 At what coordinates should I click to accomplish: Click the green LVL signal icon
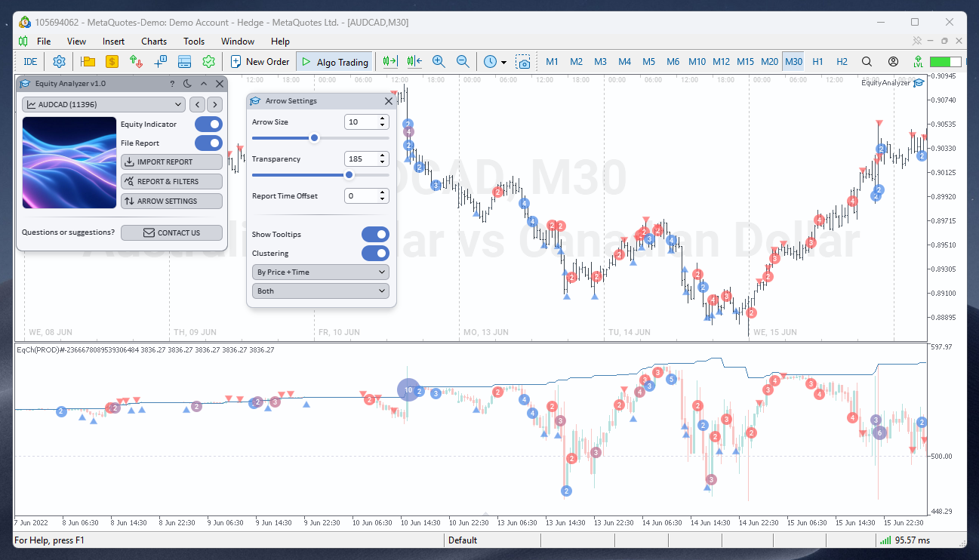click(918, 62)
